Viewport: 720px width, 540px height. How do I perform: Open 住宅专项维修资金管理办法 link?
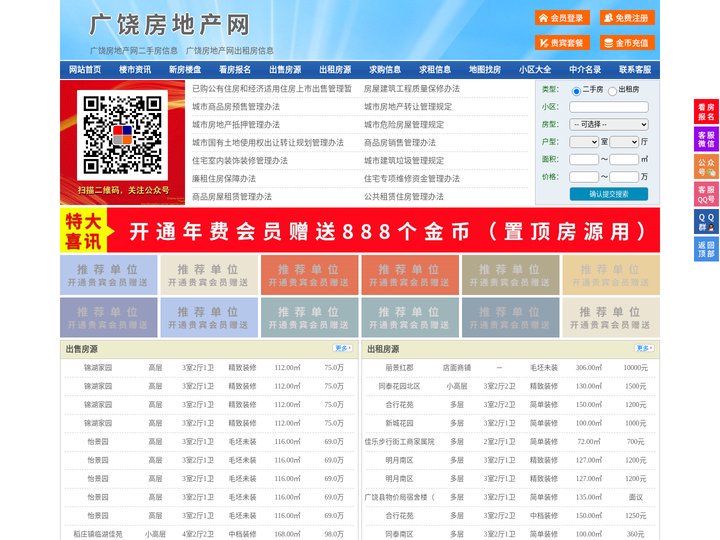click(x=412, y=179)
